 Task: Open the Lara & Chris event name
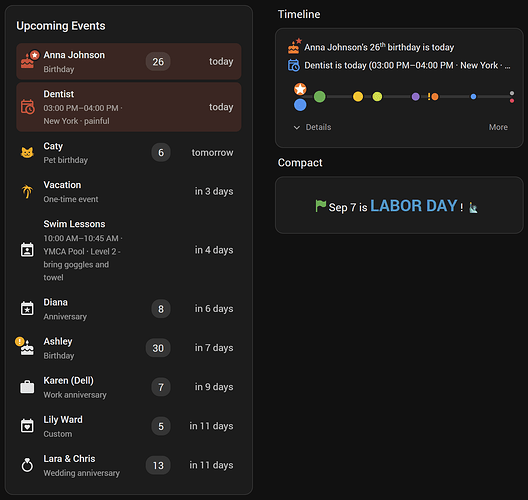[69, 459]
